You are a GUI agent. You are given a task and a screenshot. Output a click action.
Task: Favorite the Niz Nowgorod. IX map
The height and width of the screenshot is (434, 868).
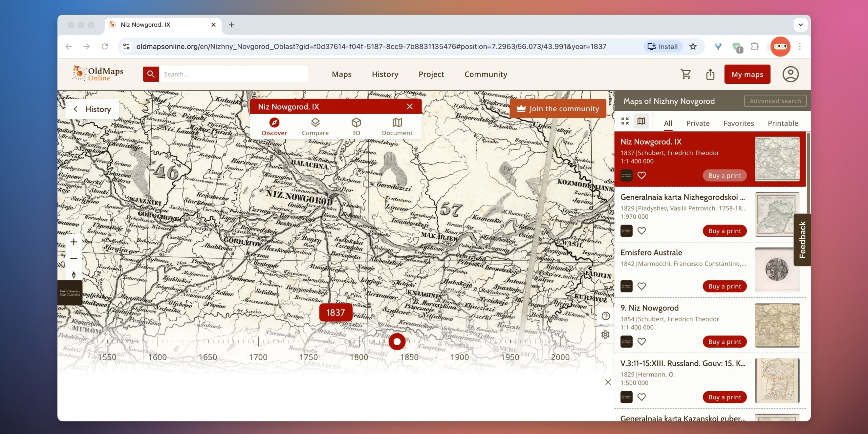tap(642, 175)
